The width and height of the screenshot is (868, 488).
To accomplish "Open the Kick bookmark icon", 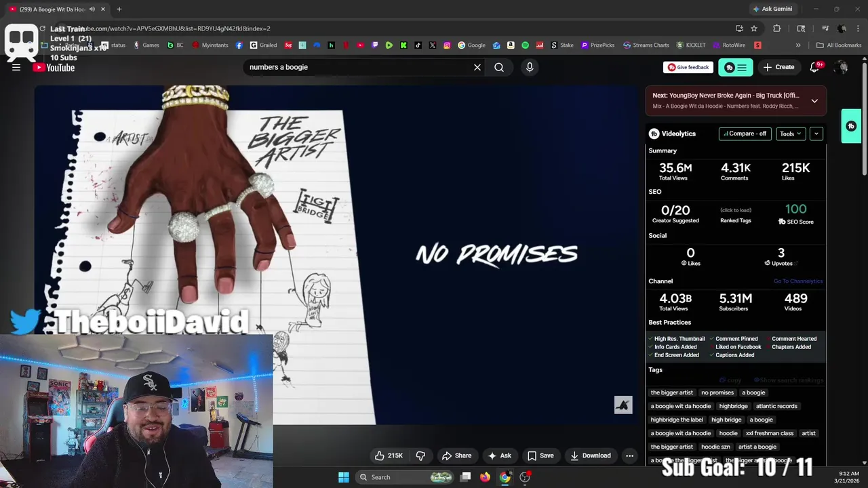I will coord(403,45).
